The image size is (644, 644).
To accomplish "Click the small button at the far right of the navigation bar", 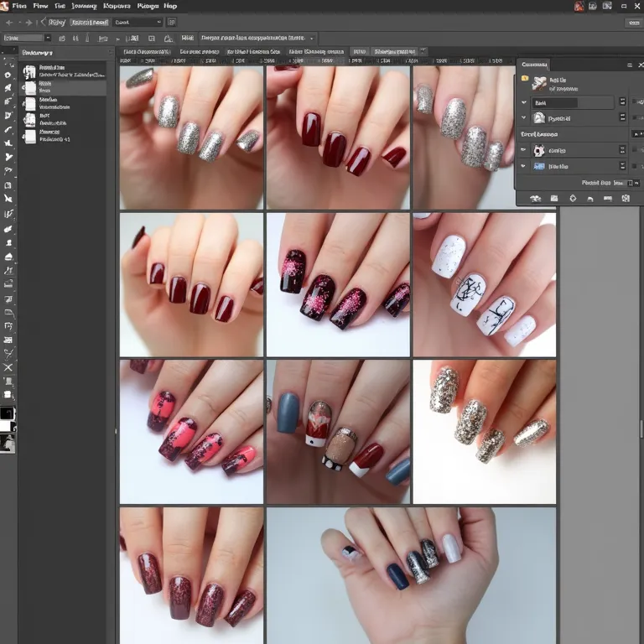I will pos(634,23).
